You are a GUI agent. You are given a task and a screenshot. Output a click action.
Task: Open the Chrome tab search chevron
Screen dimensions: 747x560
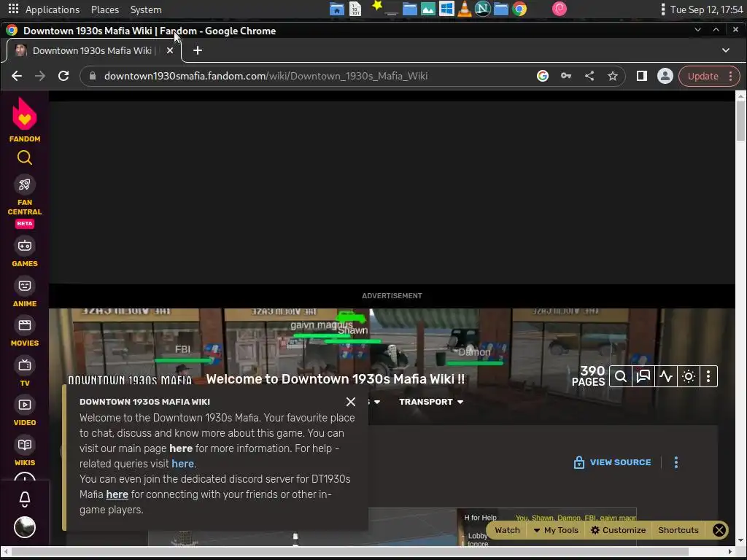pyautogui.click(x=726, y=50)
